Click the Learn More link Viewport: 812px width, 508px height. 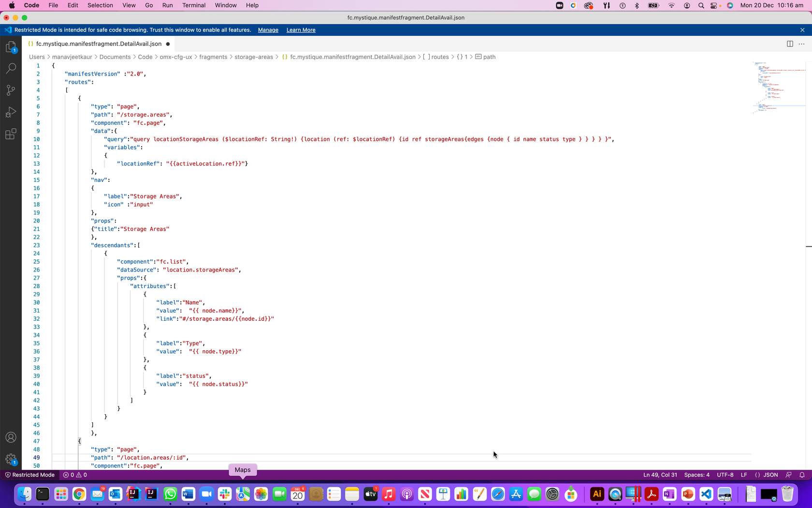coord(301,30)
